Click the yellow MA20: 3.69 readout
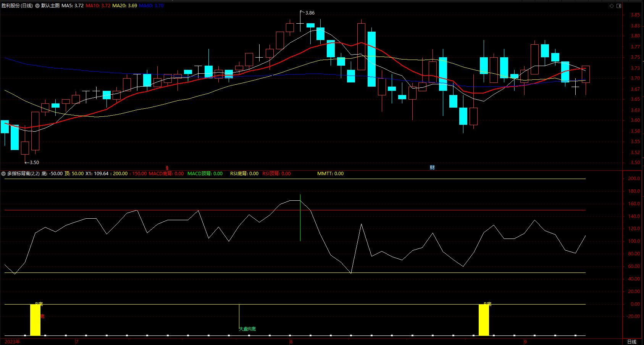The width and height of the screenshot is (644, 345). click(125, 6)
